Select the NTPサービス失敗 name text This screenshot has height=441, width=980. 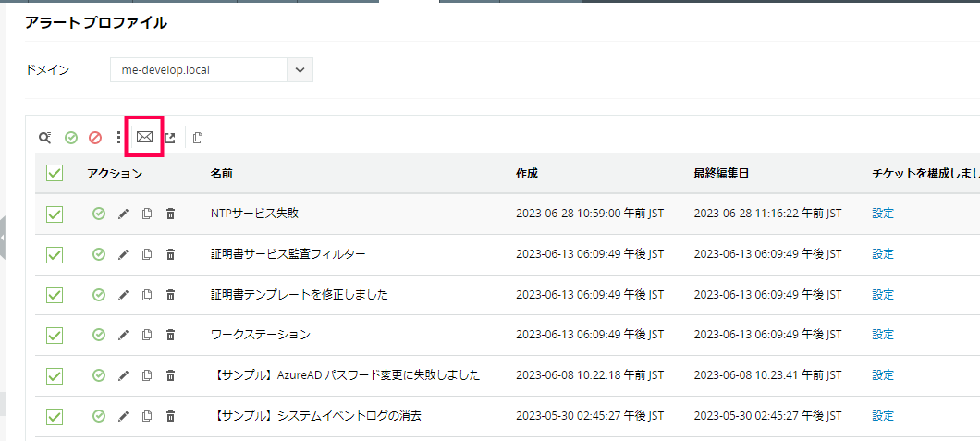255,214
